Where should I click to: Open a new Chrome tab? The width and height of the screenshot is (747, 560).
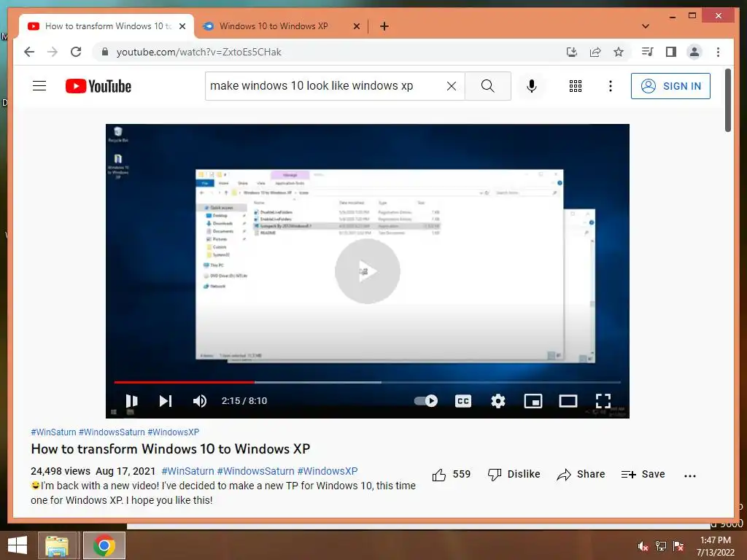pos(384,26)
